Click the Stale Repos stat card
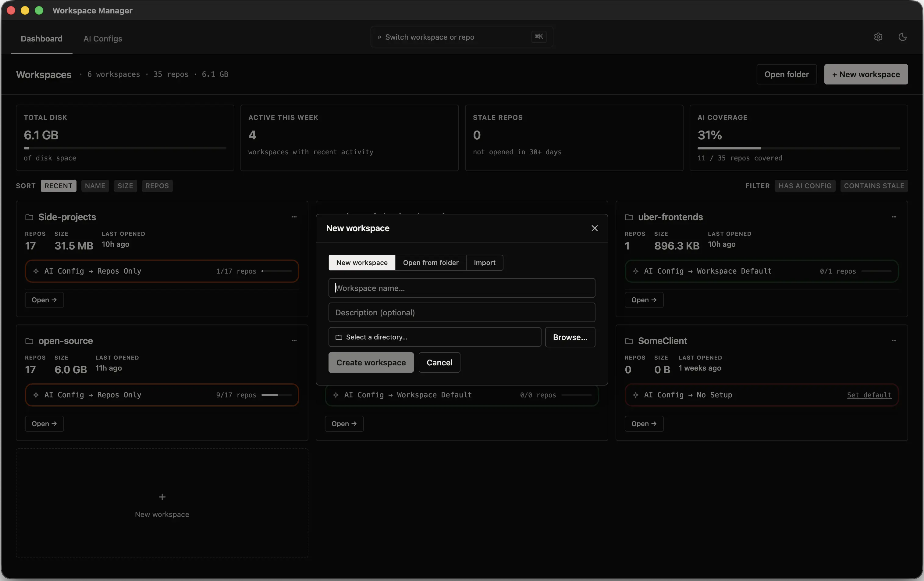 pos(574,138)
